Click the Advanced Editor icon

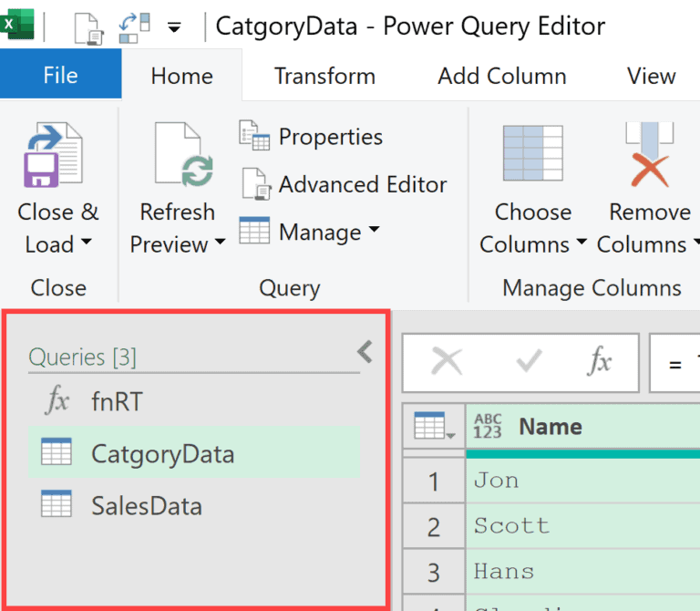pyautogui.click(x=256, y=183)
